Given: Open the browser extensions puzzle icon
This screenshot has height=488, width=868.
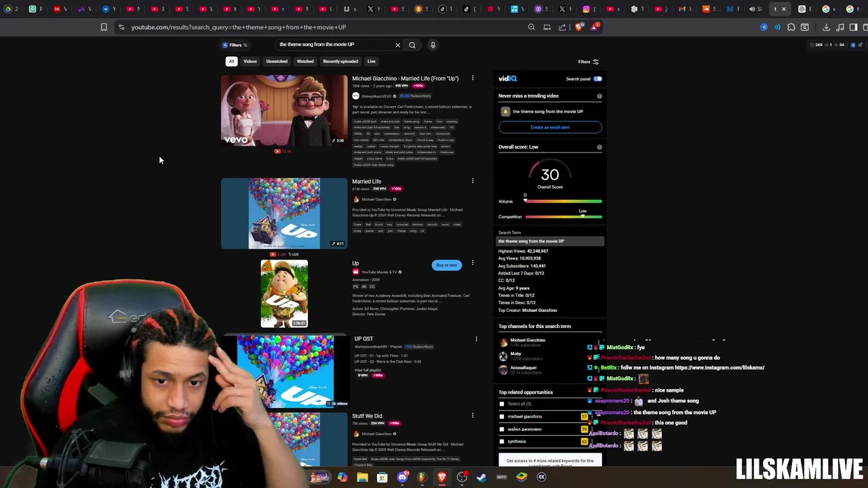Looking at the screenshot, I should pos(791,27).
